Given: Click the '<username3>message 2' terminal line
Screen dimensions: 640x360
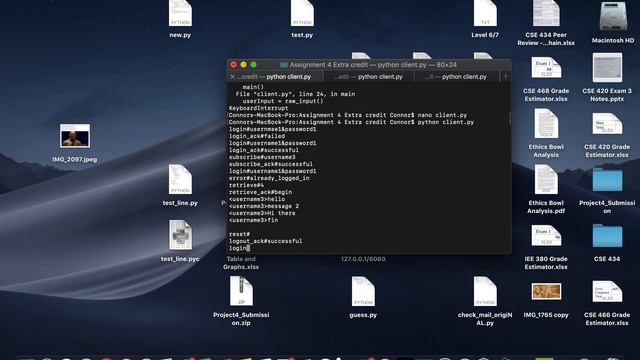Looking at the screenshot, I should click(264, 206).
